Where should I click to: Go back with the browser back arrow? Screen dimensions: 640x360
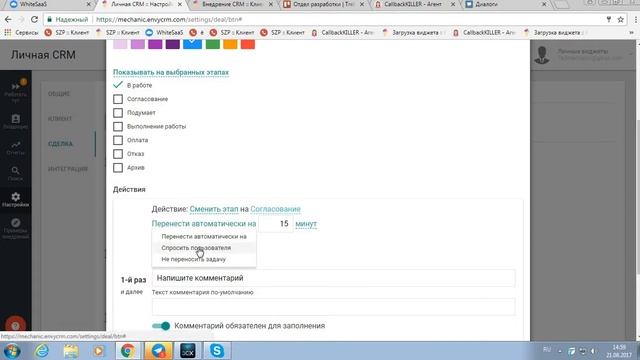click(8, 19)
